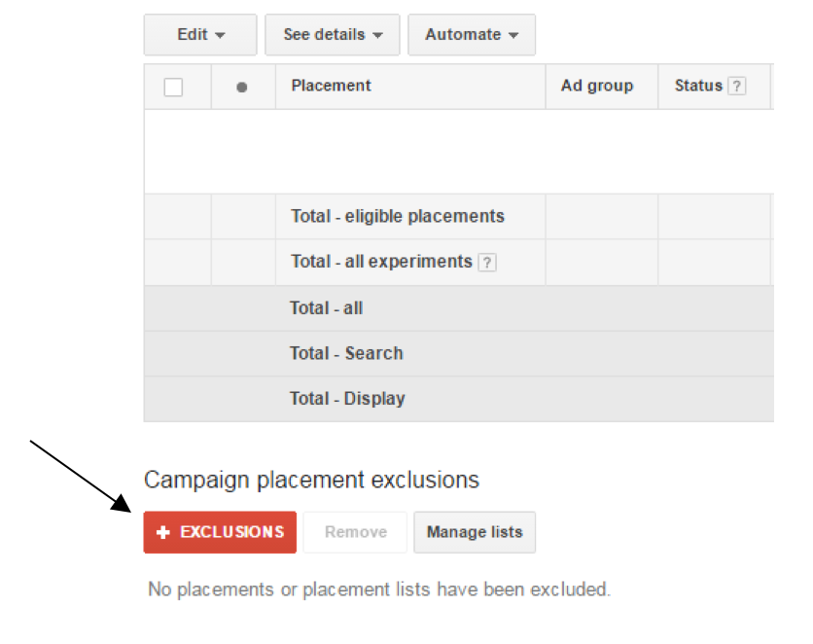The height and width of the screenshot is (644, 813).
Task: Open the help icon next to Status
Action: point(737,86)
